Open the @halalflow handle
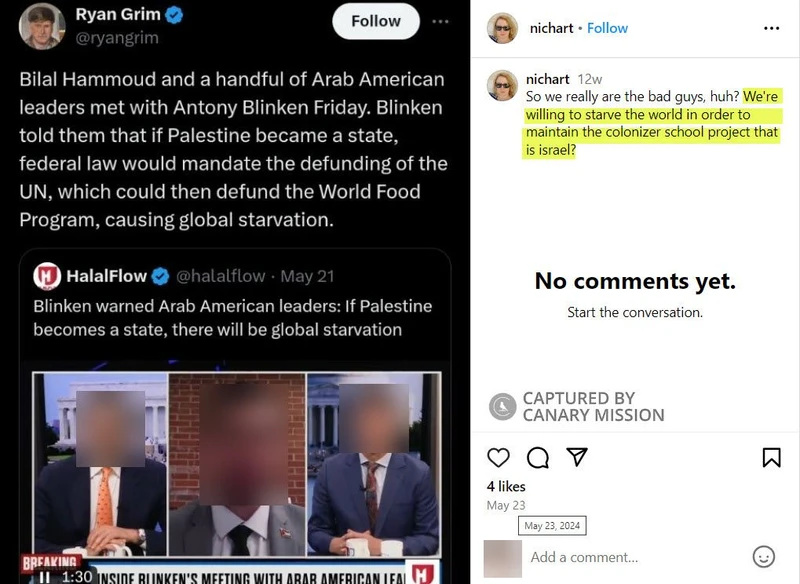800x584 pixels. click(x=220, y=276)
